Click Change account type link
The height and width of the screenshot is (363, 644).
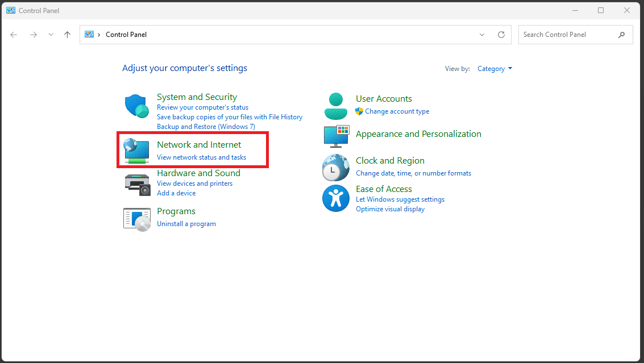point(397,111)
